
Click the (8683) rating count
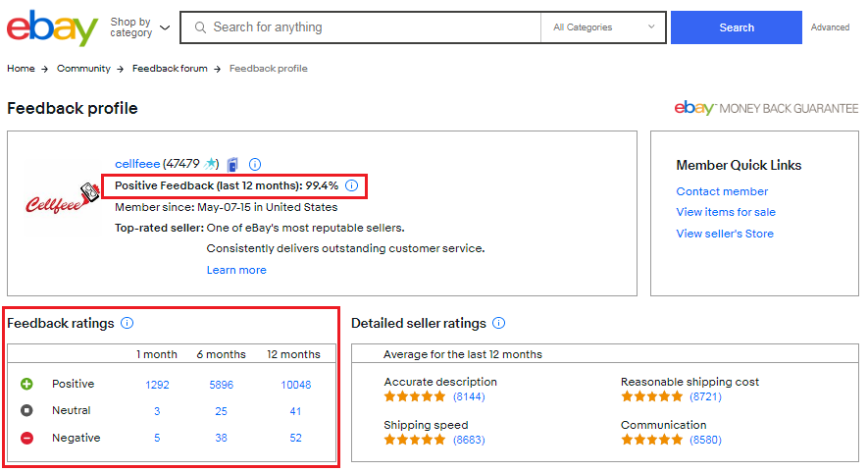click(469, 440)
